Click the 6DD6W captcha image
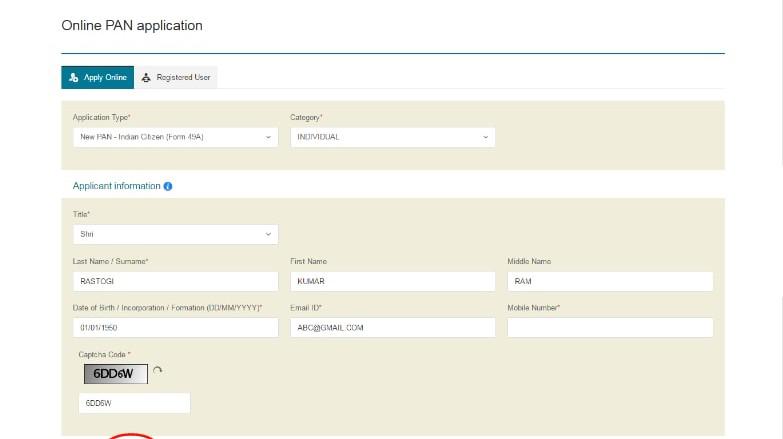This screenshot has height=439, width=783. click(116, 374)
